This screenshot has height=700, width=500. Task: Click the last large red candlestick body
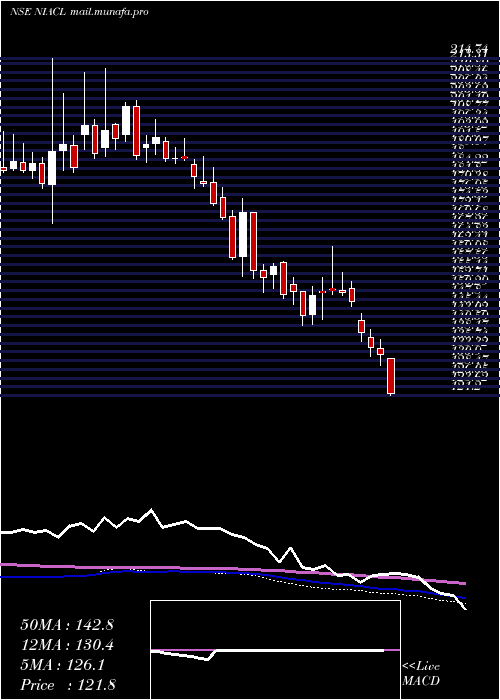391,375
